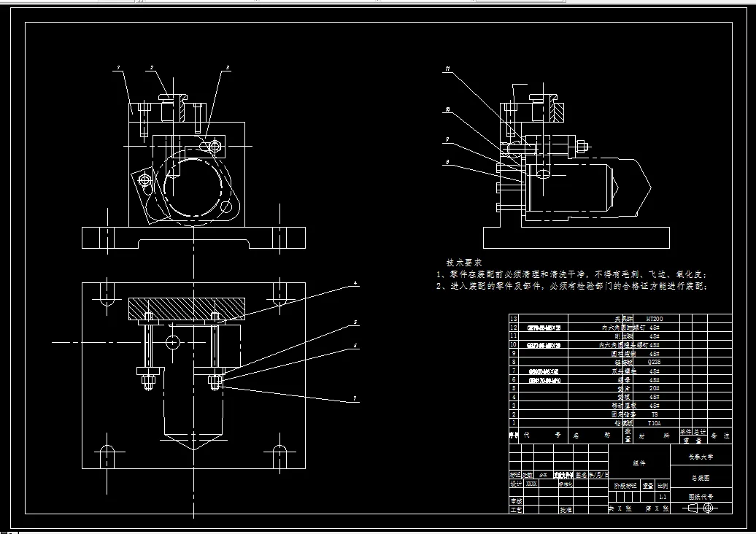Click row number 10 in parts list
This screenshot has width=756, height=534.
(x=513, y=344)
